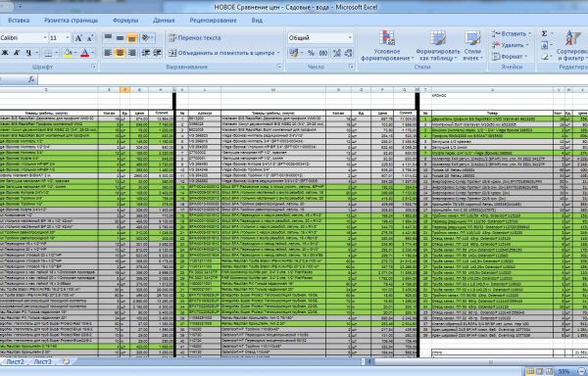This screenshot has height=376, width=588.
Task: Click the Clear eraser icon
Action: pos(545,57)
